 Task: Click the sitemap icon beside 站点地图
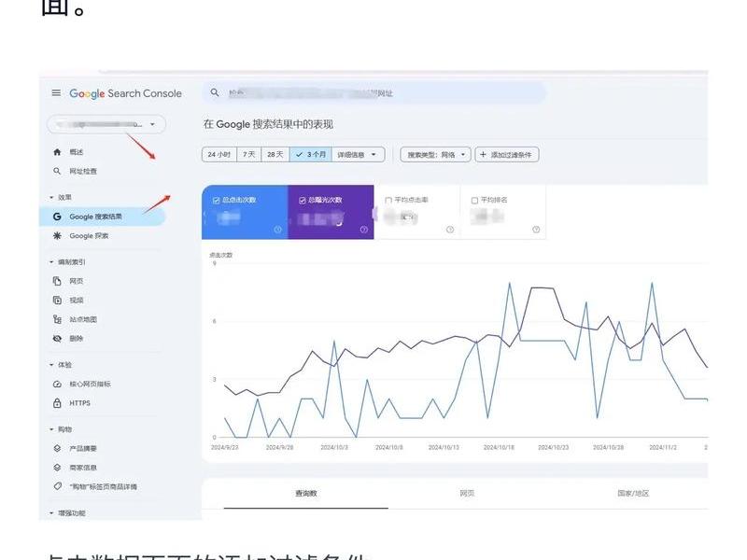pyautogui.click(x=57, y=319)
